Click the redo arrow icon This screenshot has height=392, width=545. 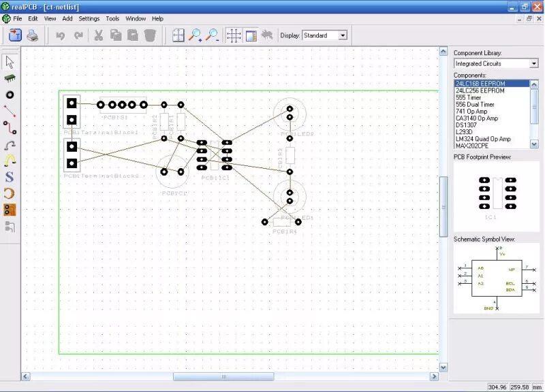click(78, 35)
